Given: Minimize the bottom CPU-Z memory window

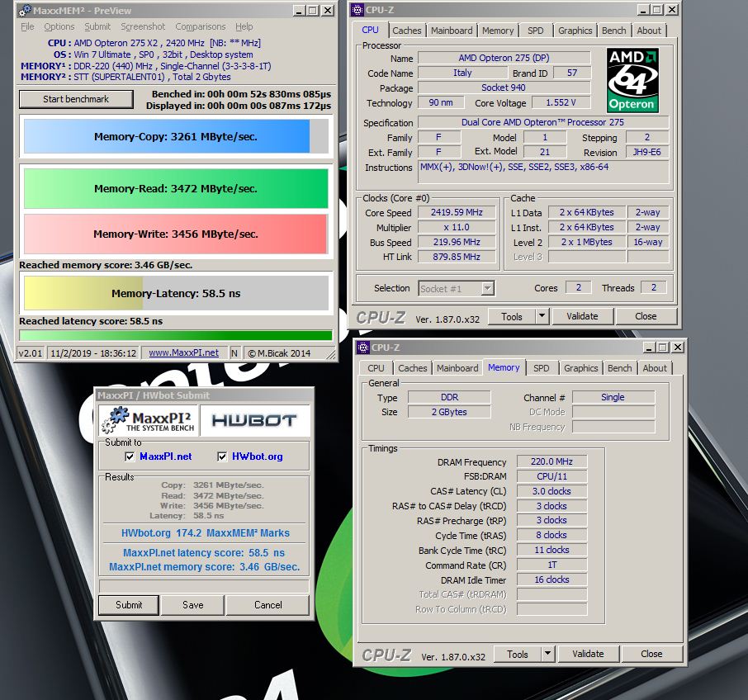Looking at the screenshot, I should [x=649, y=348].
